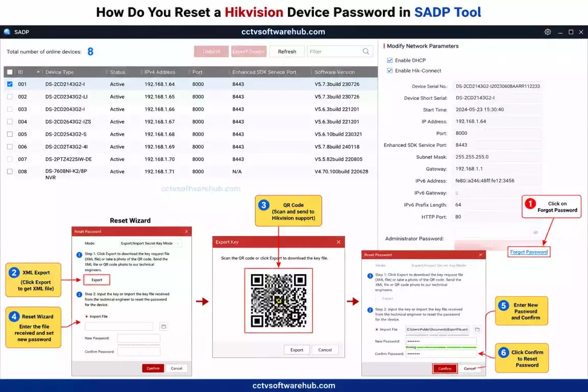The width and height of the screenshot is (588, 392).
Task: Click New Password field in Reset Wizard
Action: (139, 338)
